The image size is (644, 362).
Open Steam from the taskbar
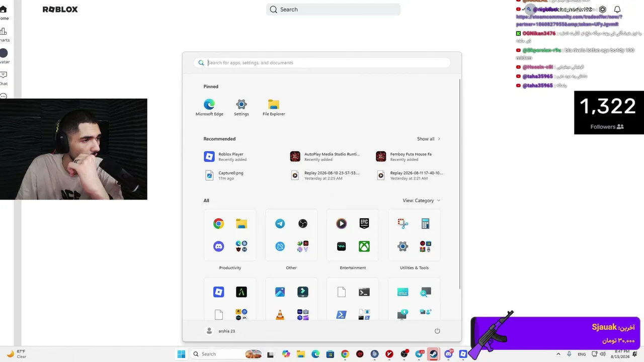click(x=434, y=354)
